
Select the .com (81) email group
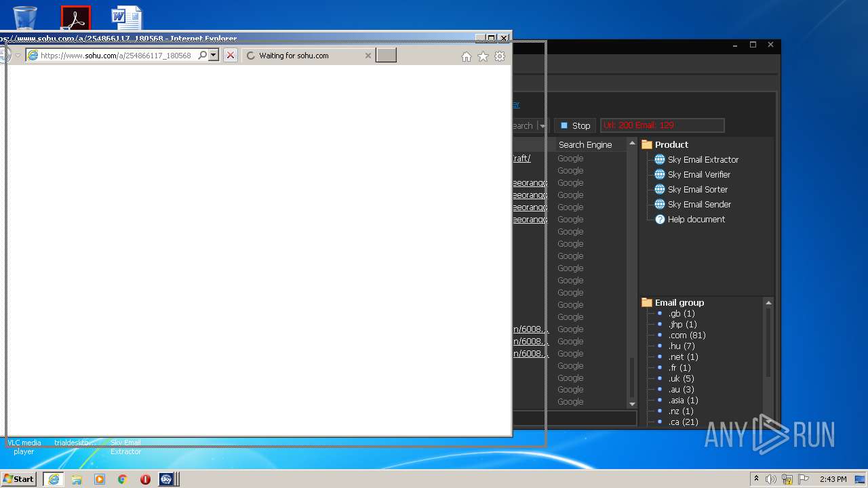pos(687,335)
